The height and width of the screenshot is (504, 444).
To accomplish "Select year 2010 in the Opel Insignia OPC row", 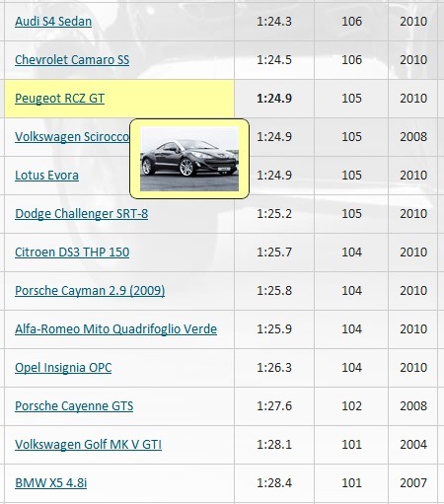I will pyautogui.click(x=413, y=368).
